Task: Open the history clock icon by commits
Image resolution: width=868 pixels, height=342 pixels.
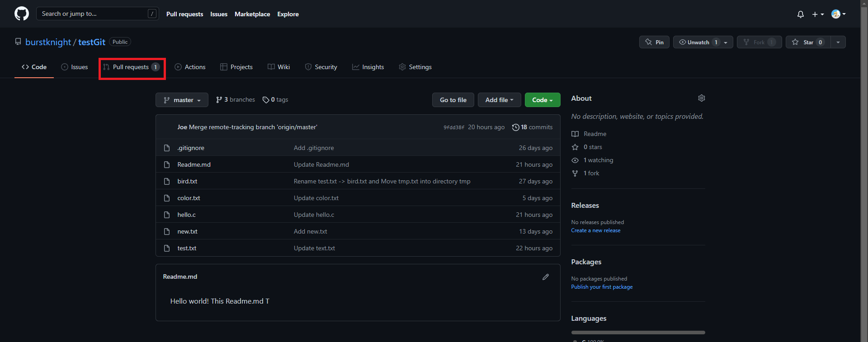Action: (x=515, y=127)
